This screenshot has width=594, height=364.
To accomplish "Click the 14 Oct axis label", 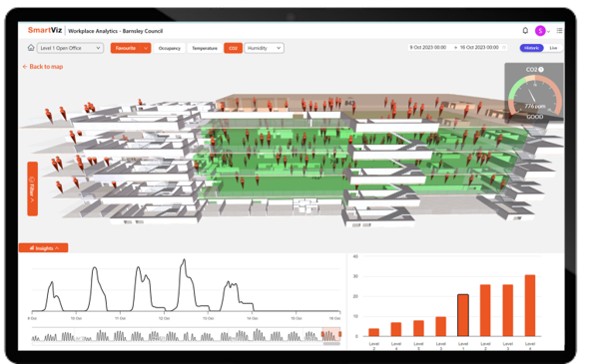I will (253, 318).
